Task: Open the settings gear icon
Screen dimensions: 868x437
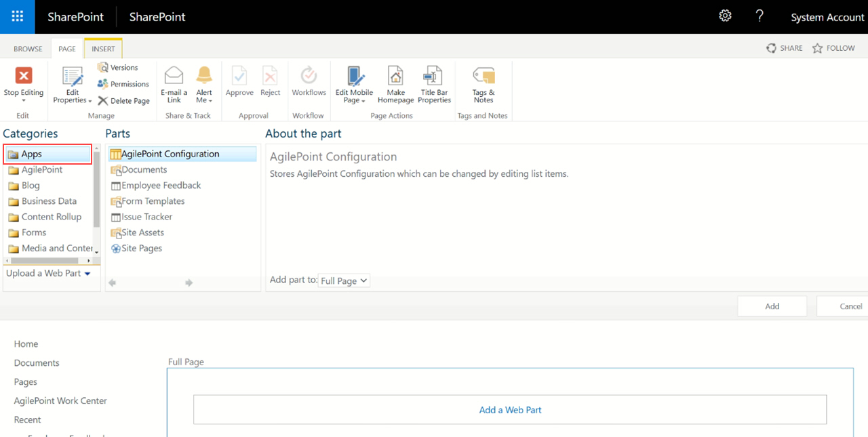Action: coord(725,16)
